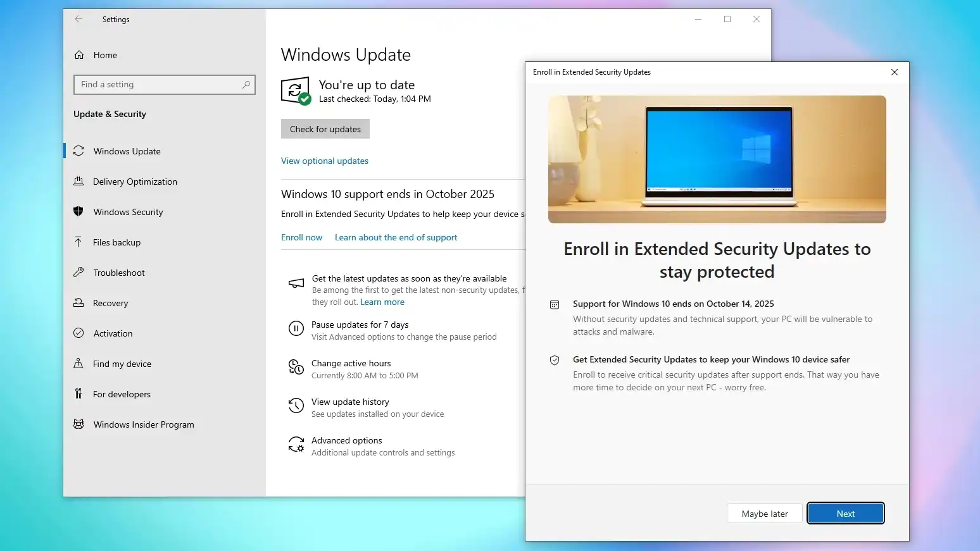Open the Windows Insider Program icon
980x551 pixels.
click(x=79, y=424)
